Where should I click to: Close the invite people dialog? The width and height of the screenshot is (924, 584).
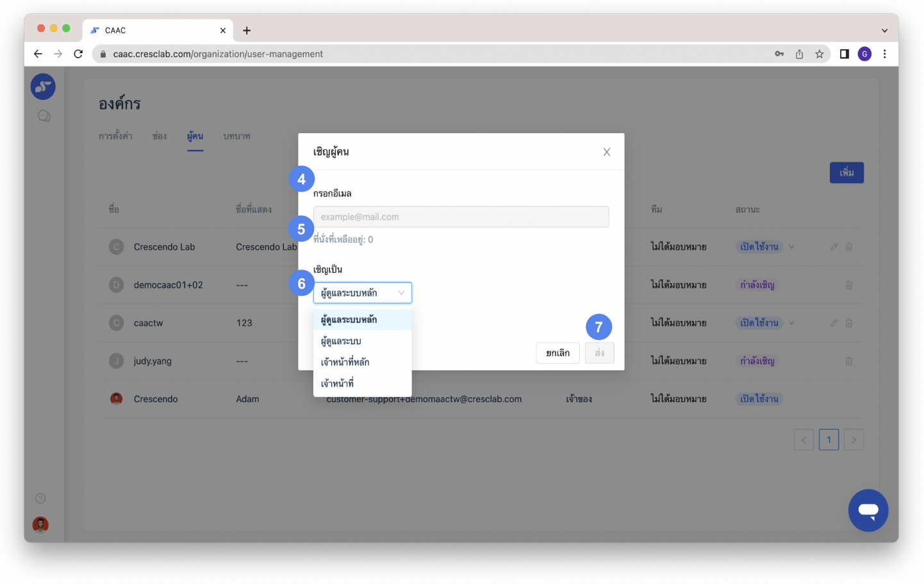(x=606, y=152)
